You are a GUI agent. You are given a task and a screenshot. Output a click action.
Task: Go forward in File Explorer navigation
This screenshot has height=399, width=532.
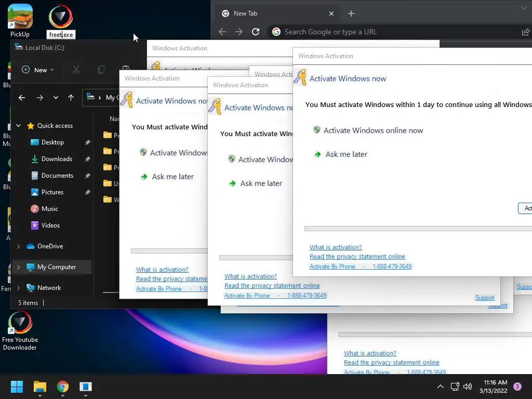coord(40,98)
